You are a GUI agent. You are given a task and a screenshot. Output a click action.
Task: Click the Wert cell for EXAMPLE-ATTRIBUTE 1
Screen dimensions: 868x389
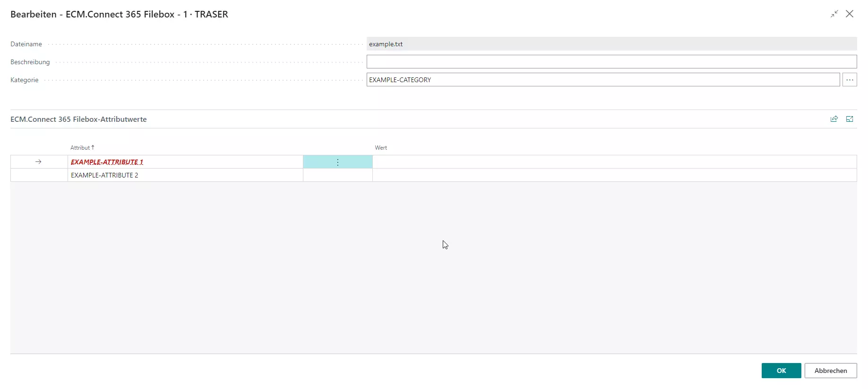point(614,162)
